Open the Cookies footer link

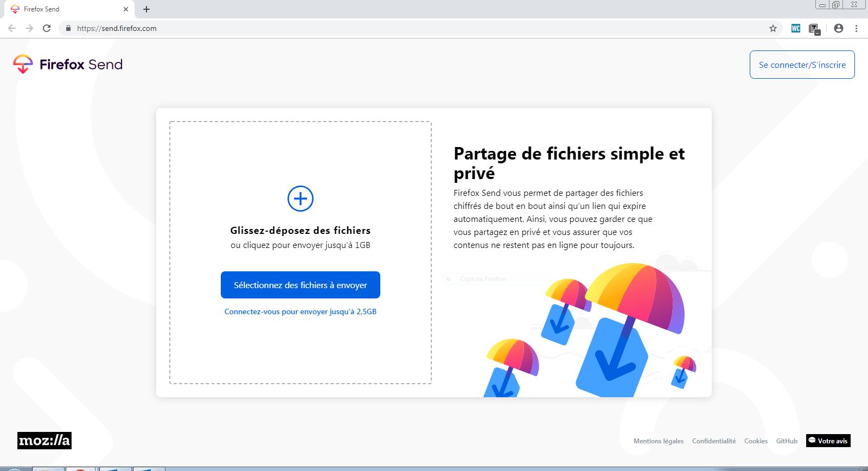pos(756,441)
